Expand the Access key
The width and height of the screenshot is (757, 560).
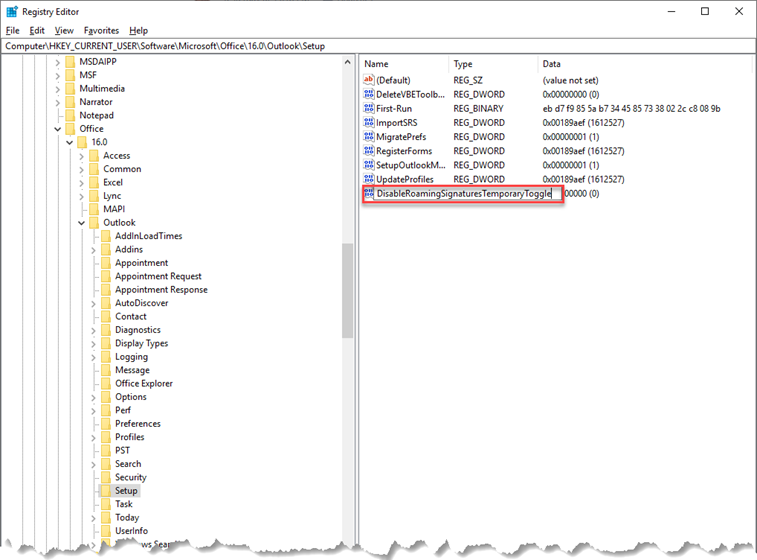click(82, 156)
